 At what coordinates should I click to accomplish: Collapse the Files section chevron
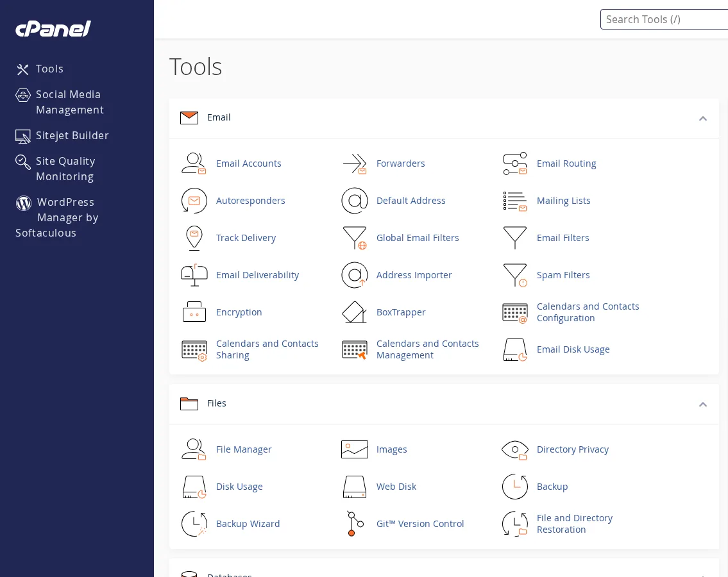(703, 405)
